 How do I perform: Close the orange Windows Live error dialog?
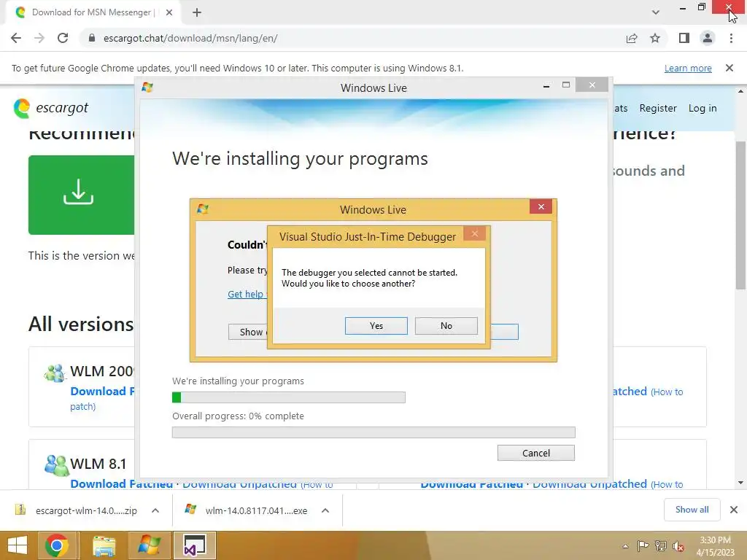point(541,206)
